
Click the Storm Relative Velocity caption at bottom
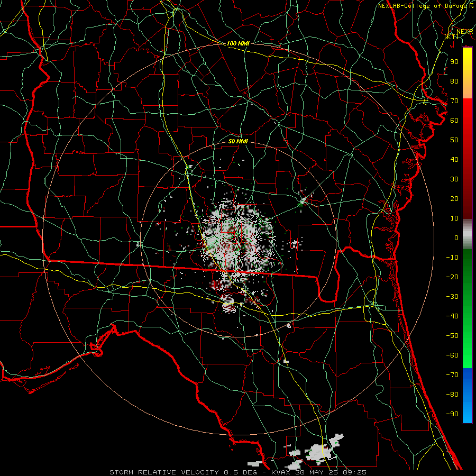(237, 472)
